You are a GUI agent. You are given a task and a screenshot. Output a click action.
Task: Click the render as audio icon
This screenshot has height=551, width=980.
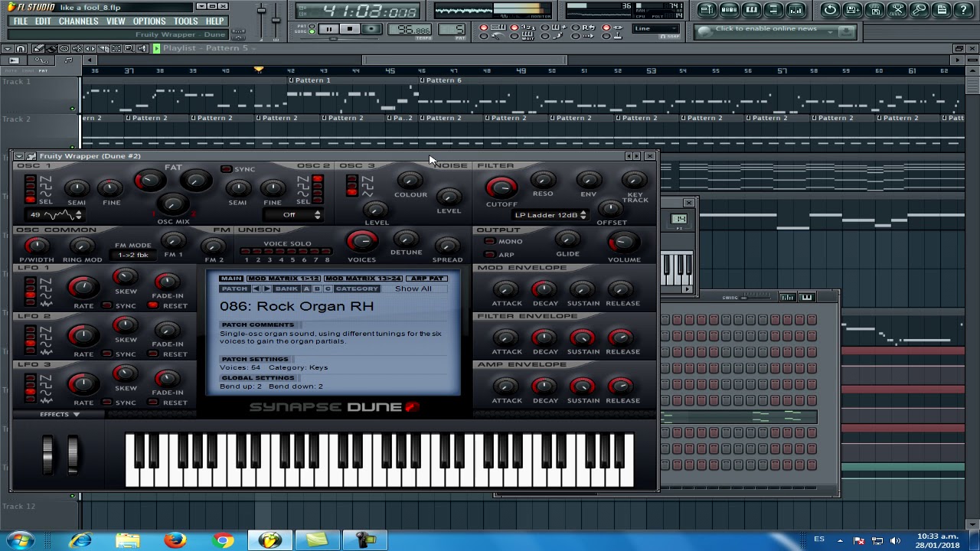pyautogui.click(x=874, y=10)
